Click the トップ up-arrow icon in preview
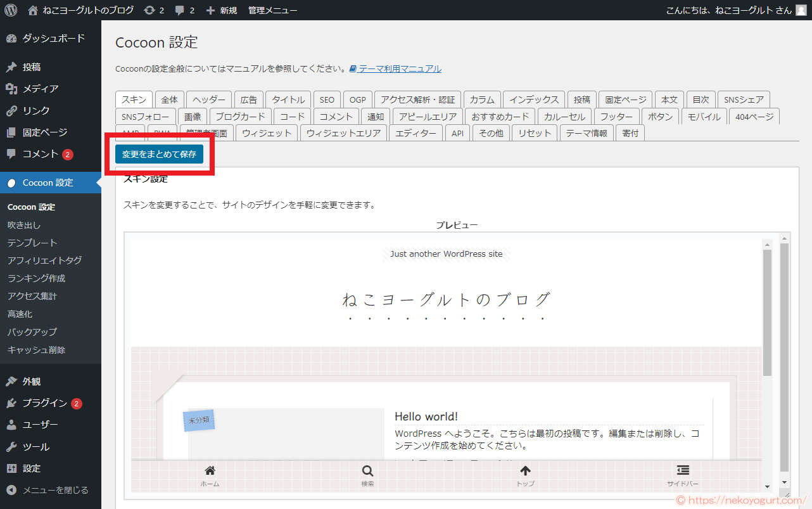812x509 pixels. (525, 470)
